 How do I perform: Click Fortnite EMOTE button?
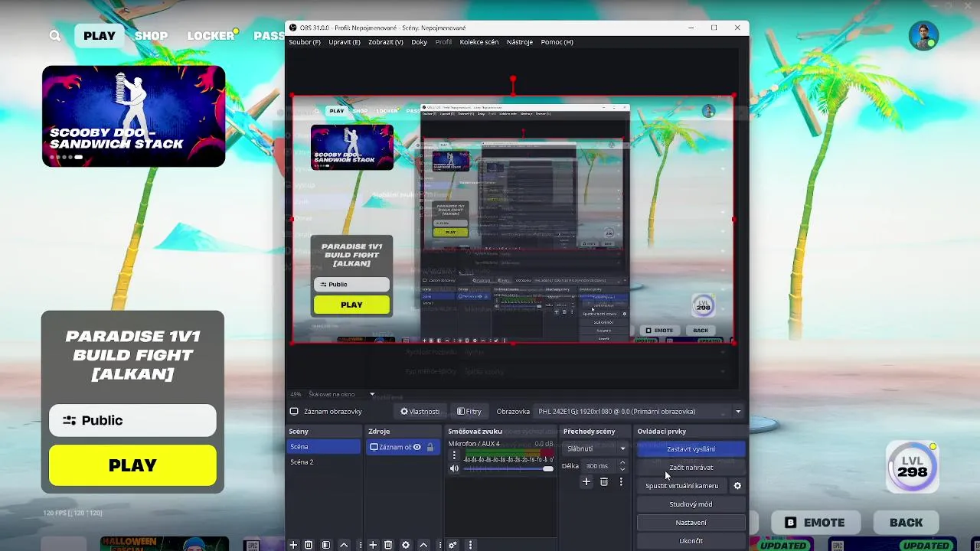[815, 523]
